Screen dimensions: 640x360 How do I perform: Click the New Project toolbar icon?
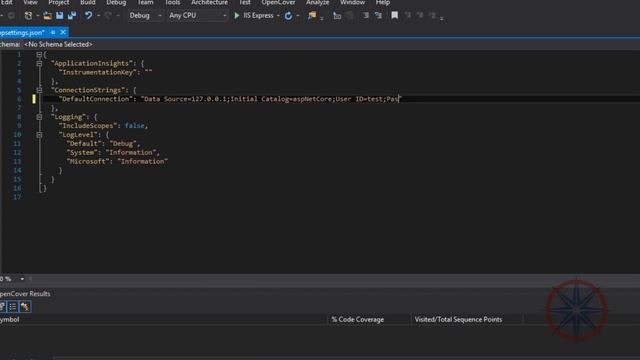[x=28, y=16]
